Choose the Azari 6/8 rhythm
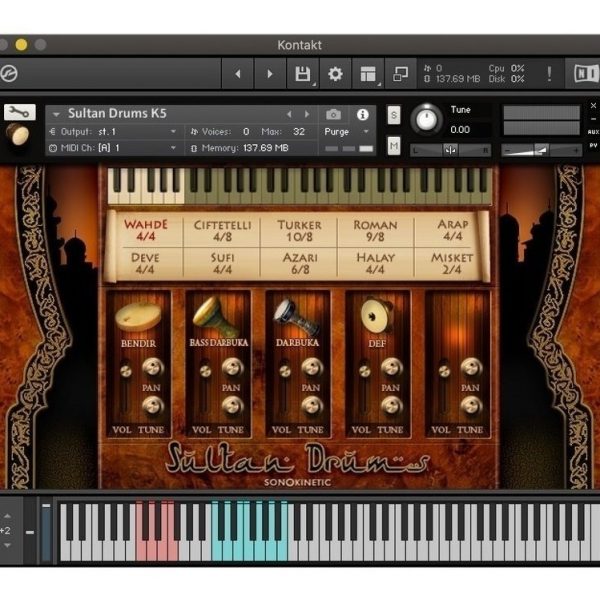The width and height of the screenshot is (600, 600). 300,263
